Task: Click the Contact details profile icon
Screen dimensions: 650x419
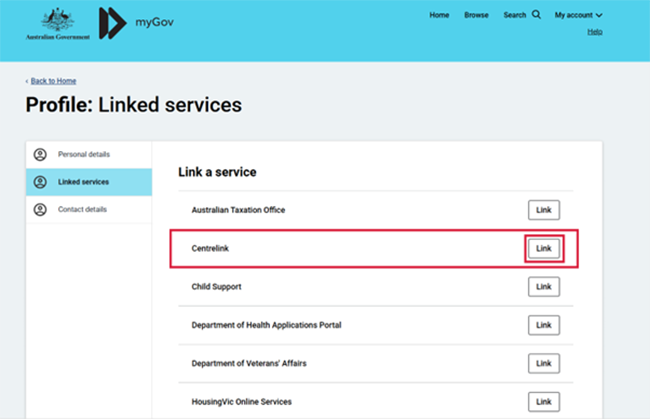Action: click(x=40, y=210)
